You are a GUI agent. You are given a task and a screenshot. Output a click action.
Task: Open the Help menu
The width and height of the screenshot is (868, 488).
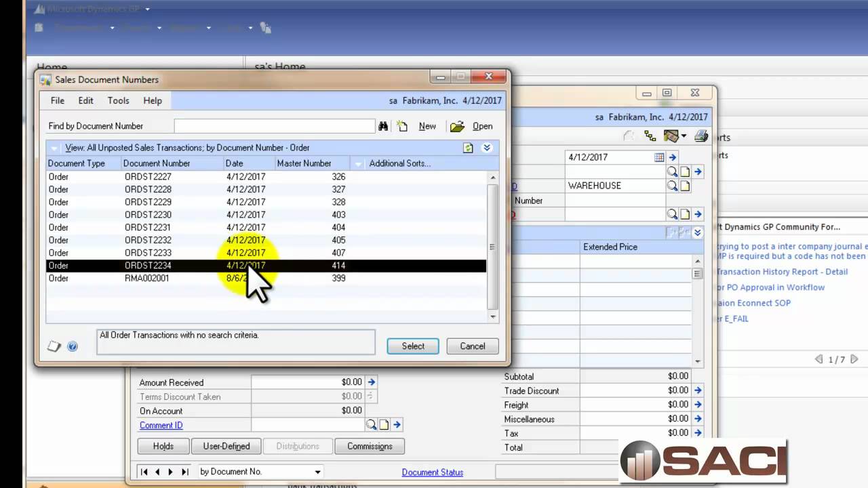tap(153, 100)
